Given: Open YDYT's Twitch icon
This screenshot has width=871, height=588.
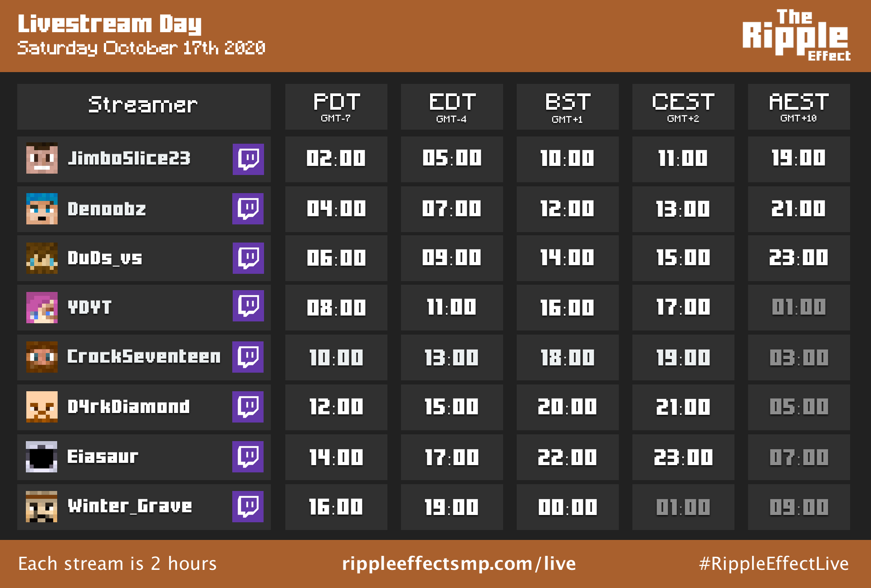Looking at the screenshot, I should tap(248, 306).
